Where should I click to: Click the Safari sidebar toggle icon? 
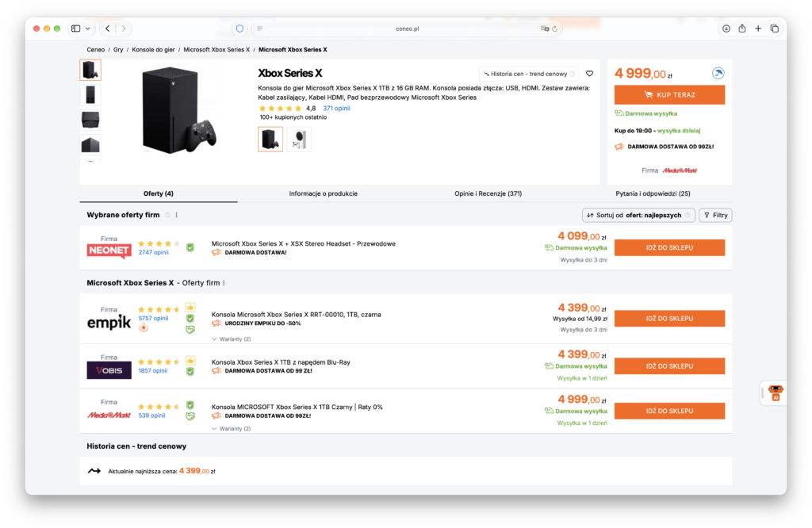click(x=75, y=29)
